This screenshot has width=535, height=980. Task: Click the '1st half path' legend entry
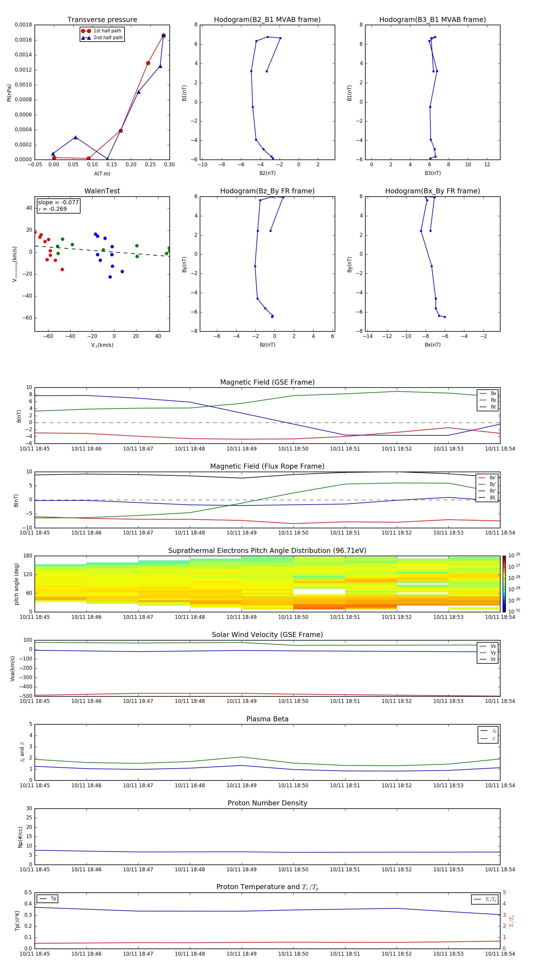click(102, 31)
